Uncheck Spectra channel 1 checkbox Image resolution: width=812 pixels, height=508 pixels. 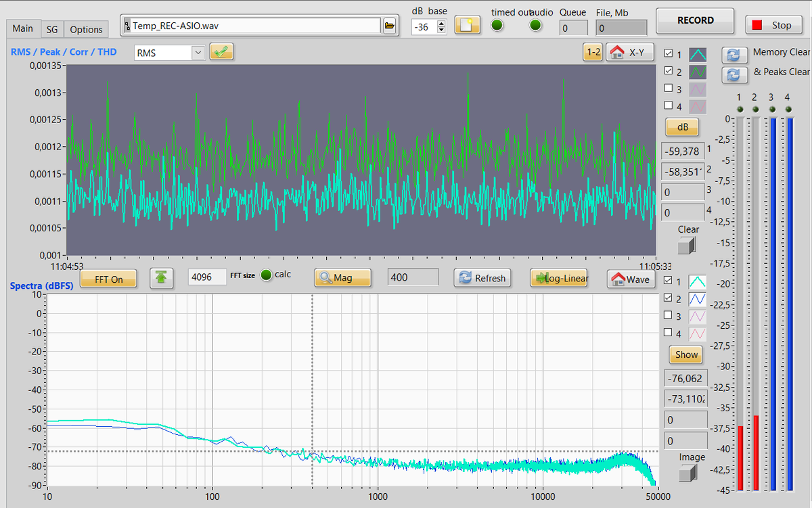tap(669, 281)
